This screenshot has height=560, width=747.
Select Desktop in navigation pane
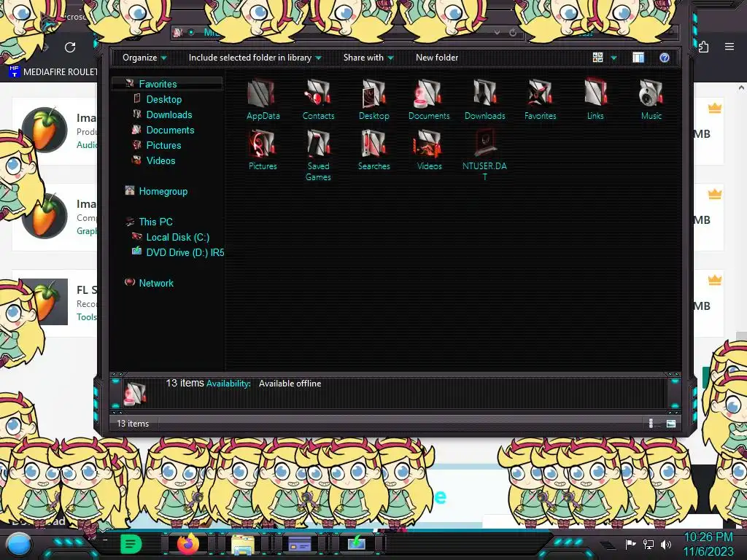tap(164, 99)
